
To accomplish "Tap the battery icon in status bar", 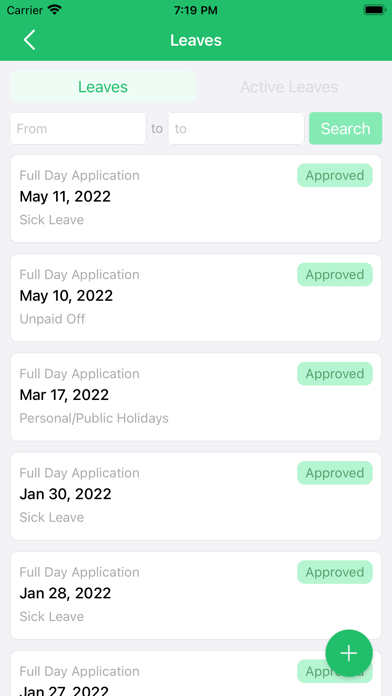I will (374, 10).
